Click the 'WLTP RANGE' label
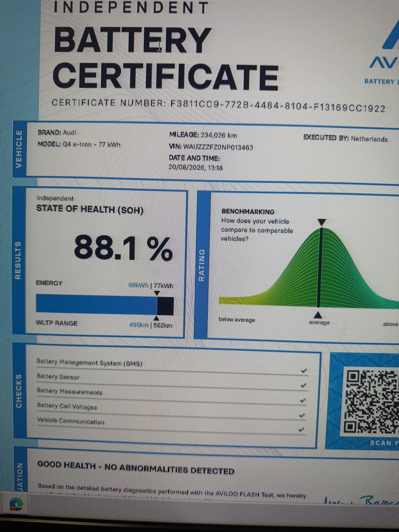This screenshot has width=399, height=532. 57,323
